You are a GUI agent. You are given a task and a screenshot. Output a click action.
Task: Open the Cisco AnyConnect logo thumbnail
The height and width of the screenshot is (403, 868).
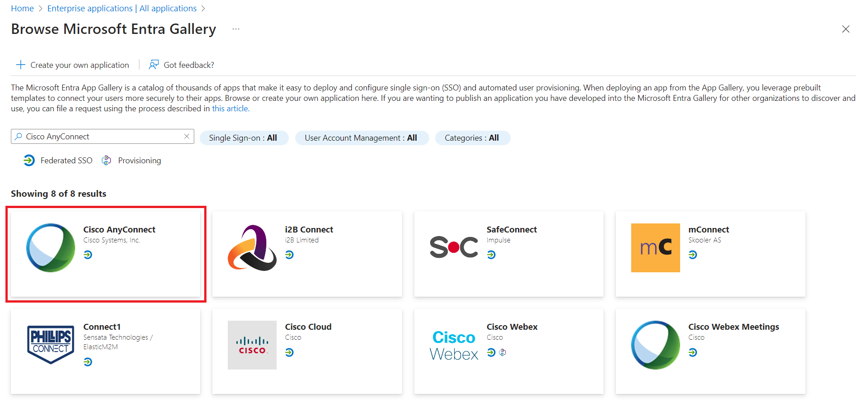pos(51,248)
